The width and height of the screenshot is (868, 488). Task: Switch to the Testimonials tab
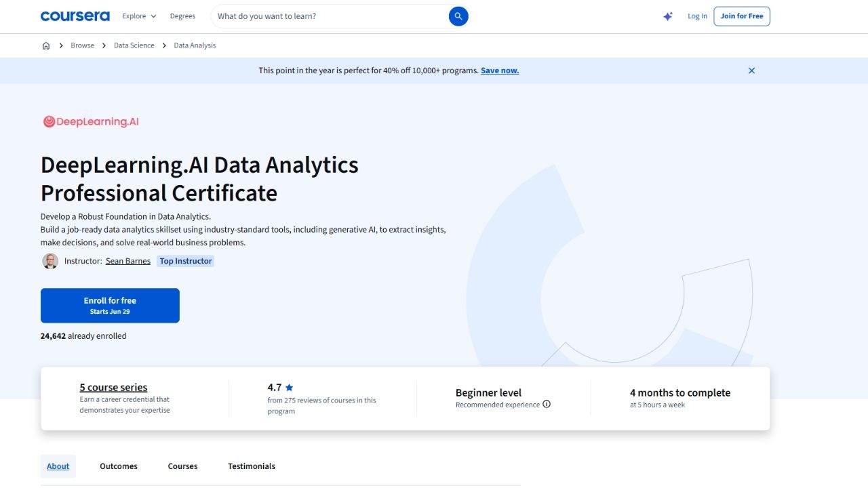(x=252, y=466)
